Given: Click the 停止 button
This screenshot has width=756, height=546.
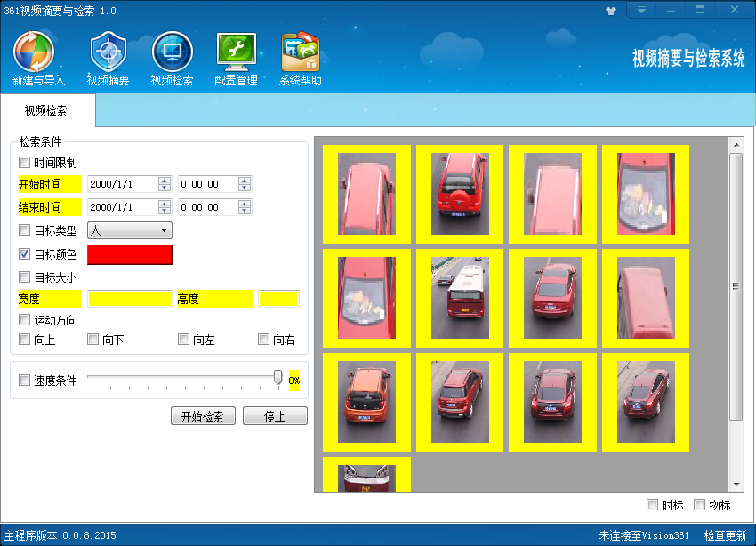Looking at the screenshot, I should point(275,416).
